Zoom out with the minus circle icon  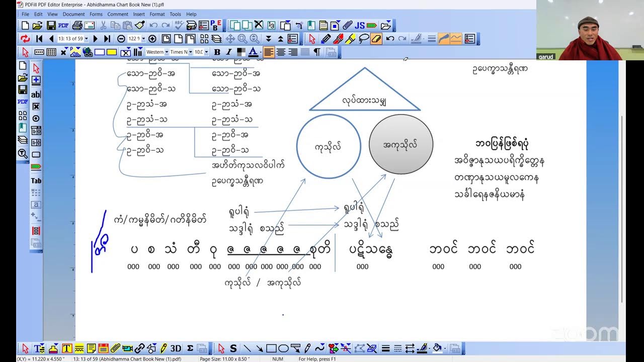(121, 39)
